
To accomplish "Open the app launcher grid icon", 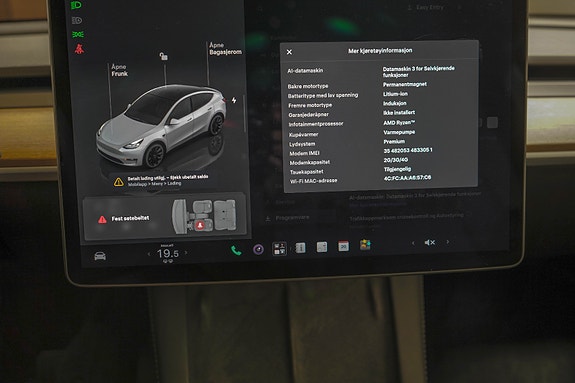I will pyautogui.click(x=279, y=248).
